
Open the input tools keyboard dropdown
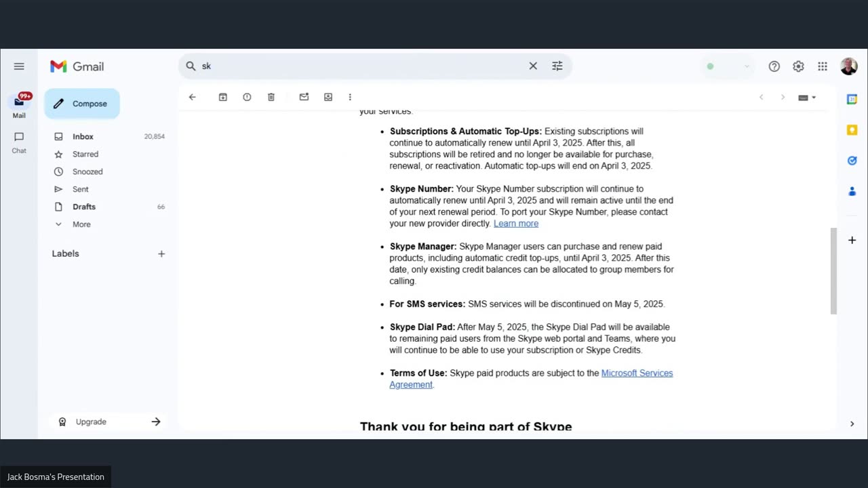[807, 97]
